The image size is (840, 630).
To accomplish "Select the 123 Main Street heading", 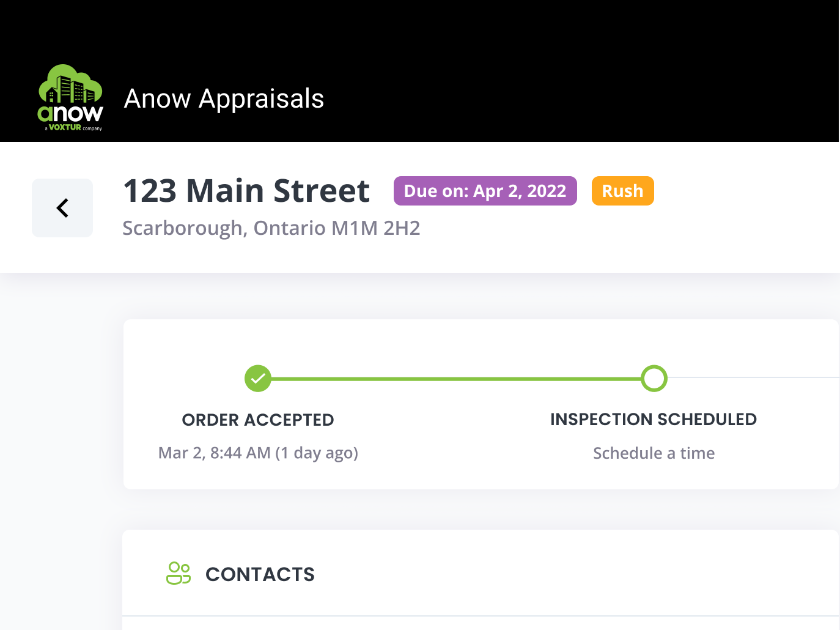I will (x=246, y=190).
